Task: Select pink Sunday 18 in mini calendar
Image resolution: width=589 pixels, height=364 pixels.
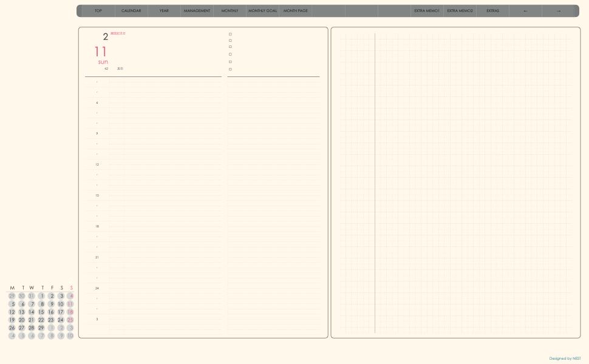Action: (x=70, y=312)
